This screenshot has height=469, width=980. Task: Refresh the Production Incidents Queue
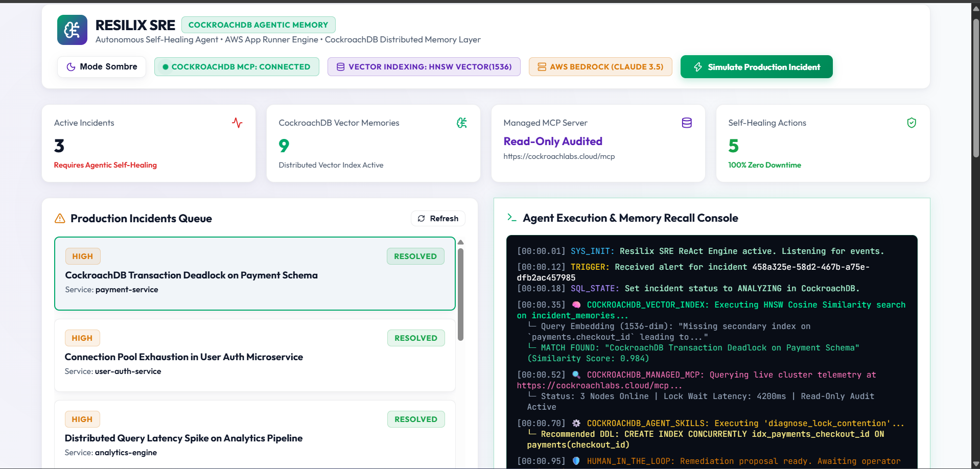(438, 219)
